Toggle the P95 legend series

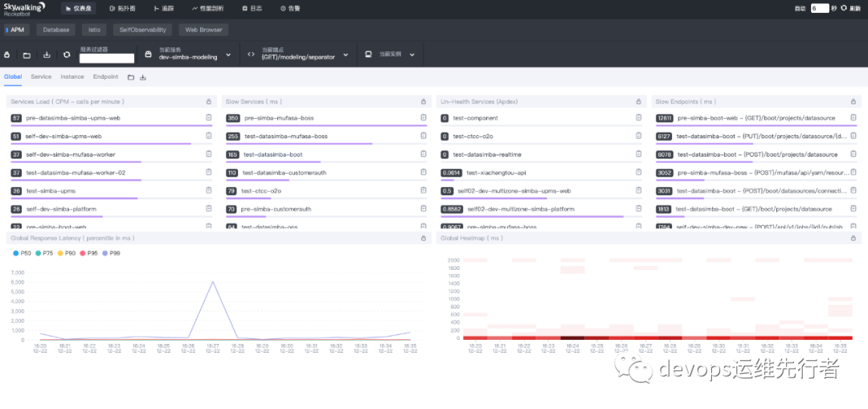(88, 253)
